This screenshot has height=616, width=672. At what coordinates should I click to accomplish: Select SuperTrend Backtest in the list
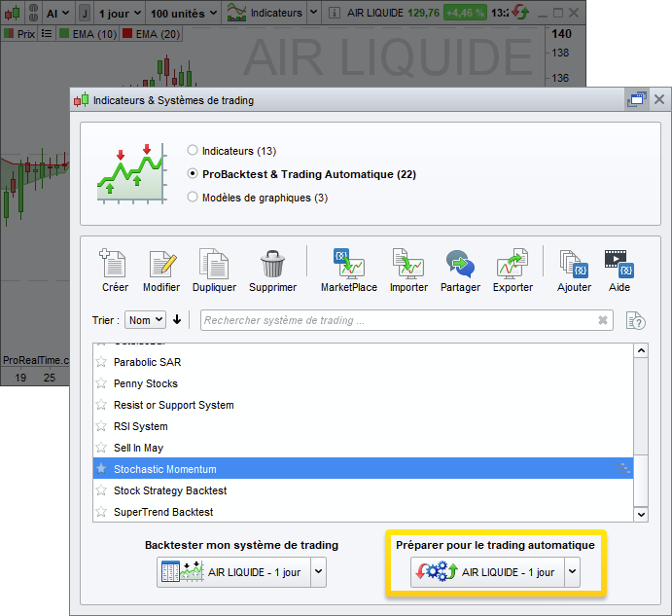pyautogui.click(x=363, y=512)
